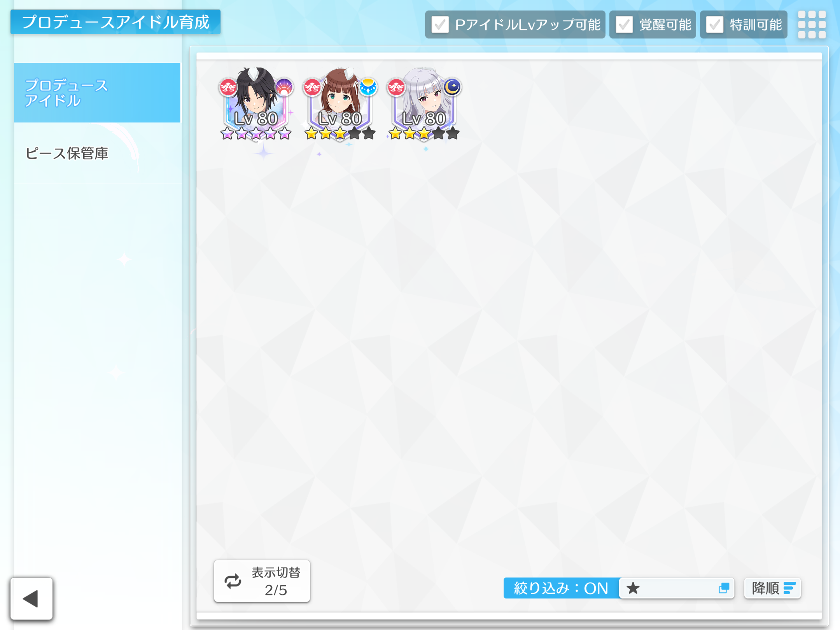Click the purple sun badge on black-haired idol

coord(284,87)
